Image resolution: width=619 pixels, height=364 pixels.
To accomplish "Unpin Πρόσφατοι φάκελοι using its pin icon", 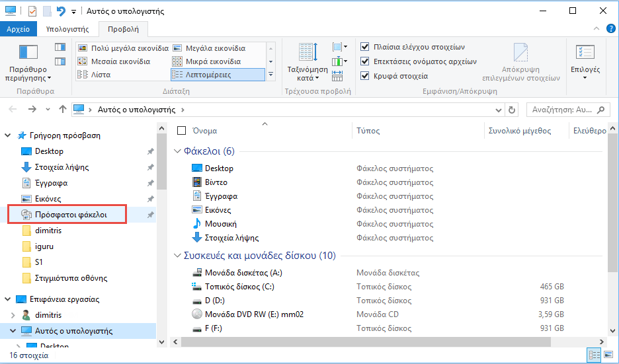I will 150,215.
